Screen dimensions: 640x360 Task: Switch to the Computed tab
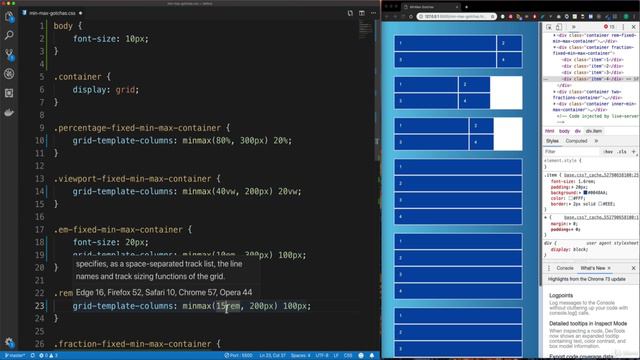576,141
